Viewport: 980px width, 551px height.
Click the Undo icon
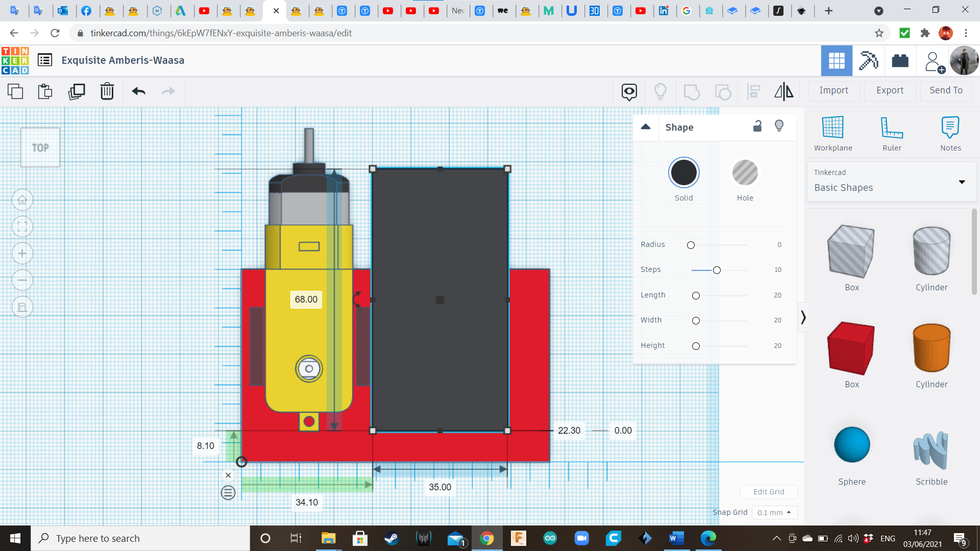(x=138, y=91)
